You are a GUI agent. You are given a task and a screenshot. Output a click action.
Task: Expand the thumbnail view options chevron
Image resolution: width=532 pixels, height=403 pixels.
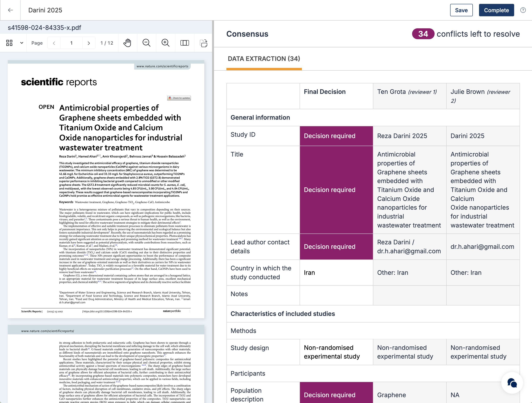pyautogui.click(x=22, y=43)
